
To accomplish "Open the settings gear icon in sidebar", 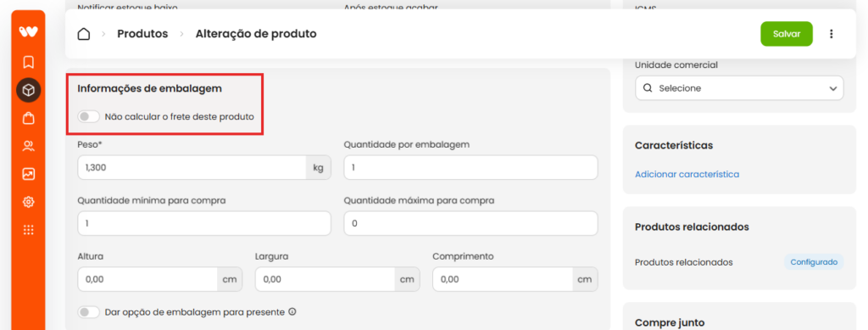I will click(x=28, y=202).
